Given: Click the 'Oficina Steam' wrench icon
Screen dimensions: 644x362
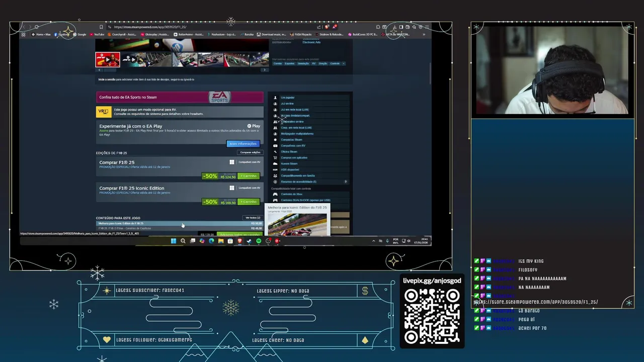Looking at the screenshot, I should [x=275, y=152].
